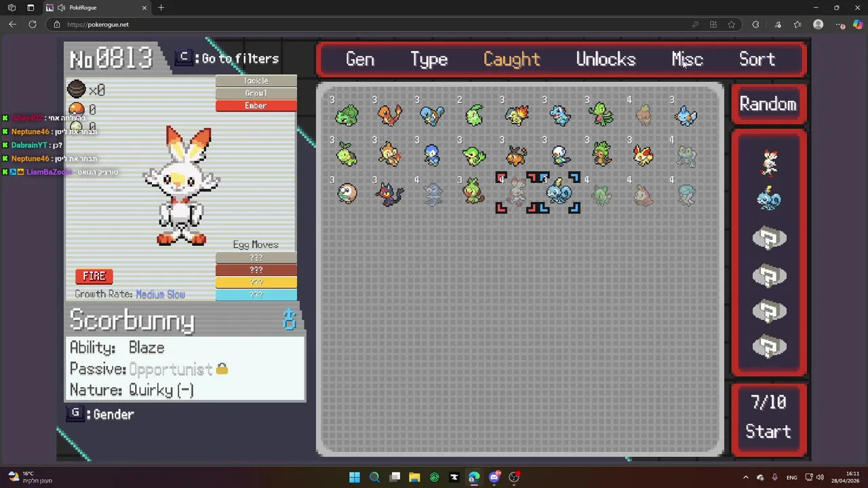Viewport: 868px width, 488px height.
Task: Click the greyed-out Fuecoco starter
Action: pos(644,195)
